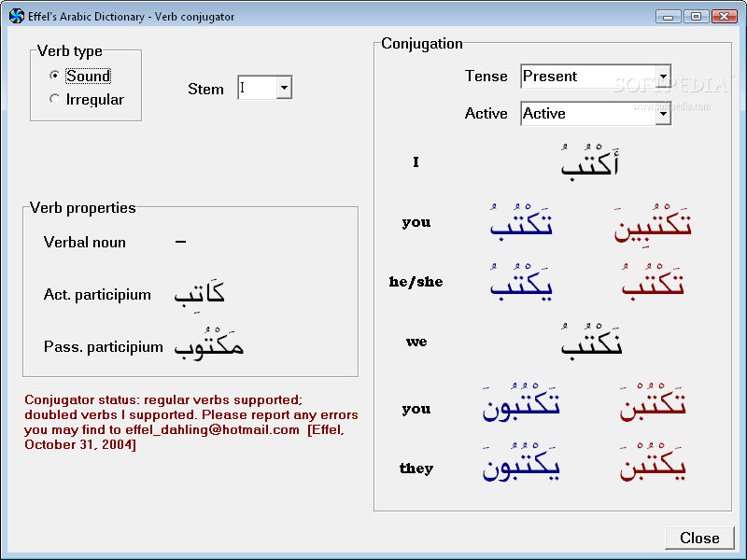
Task: Click the red feminine singular 'you' form
Action: [653, 224]
